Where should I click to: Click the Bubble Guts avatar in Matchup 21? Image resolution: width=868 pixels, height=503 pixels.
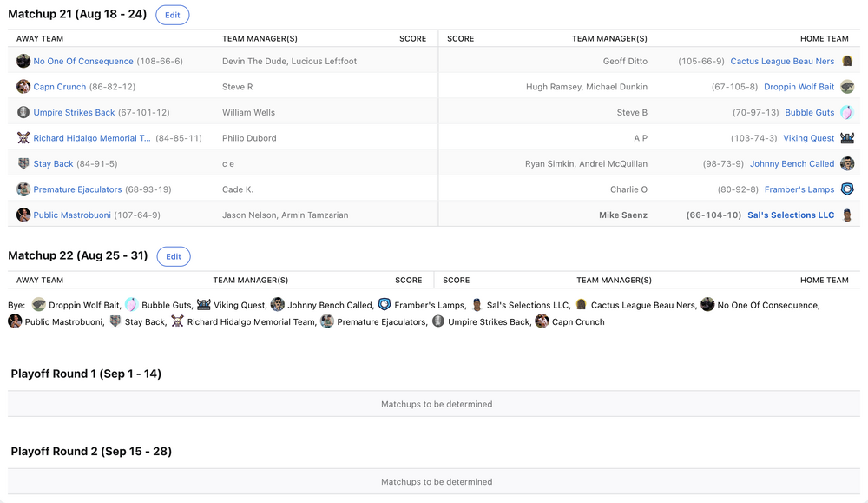tap(847, 112)
